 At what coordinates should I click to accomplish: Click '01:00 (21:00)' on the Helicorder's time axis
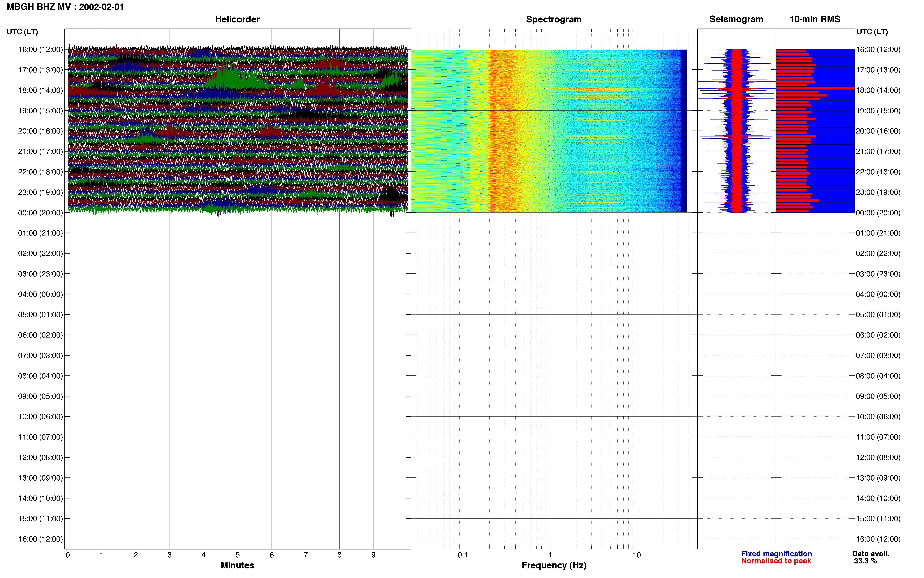click(x=41, y=233)
